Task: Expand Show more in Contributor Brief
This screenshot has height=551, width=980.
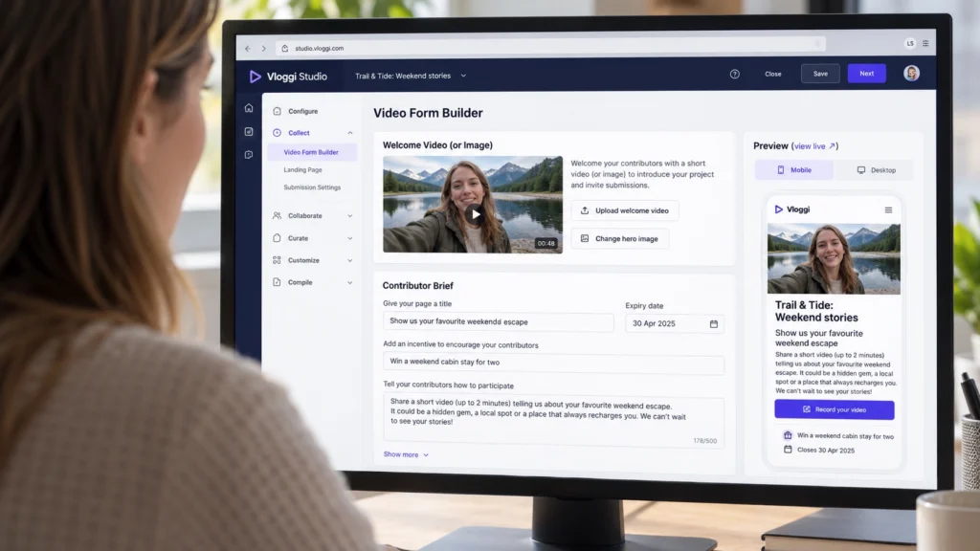Action: [406, 454]
